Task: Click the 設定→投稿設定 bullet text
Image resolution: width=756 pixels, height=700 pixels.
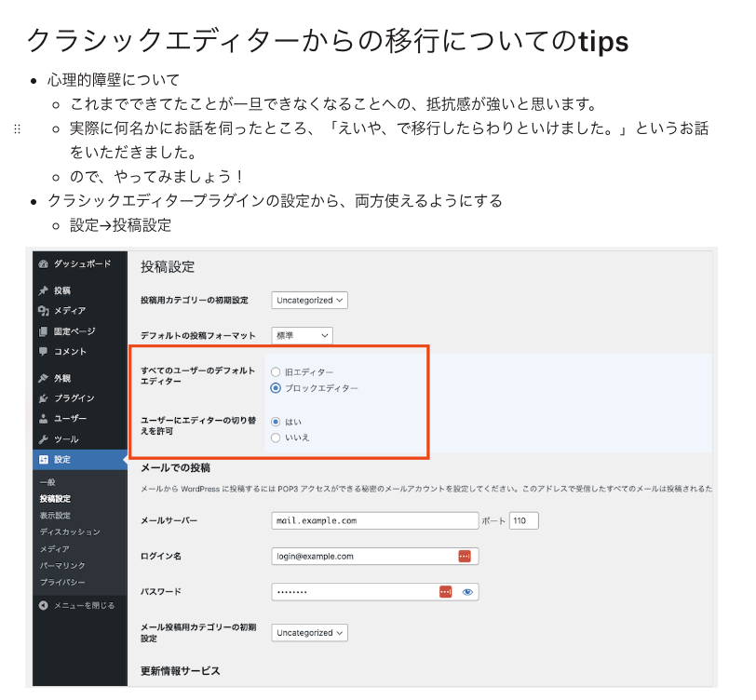Action: pyautogui.click(x=120, y=225)
